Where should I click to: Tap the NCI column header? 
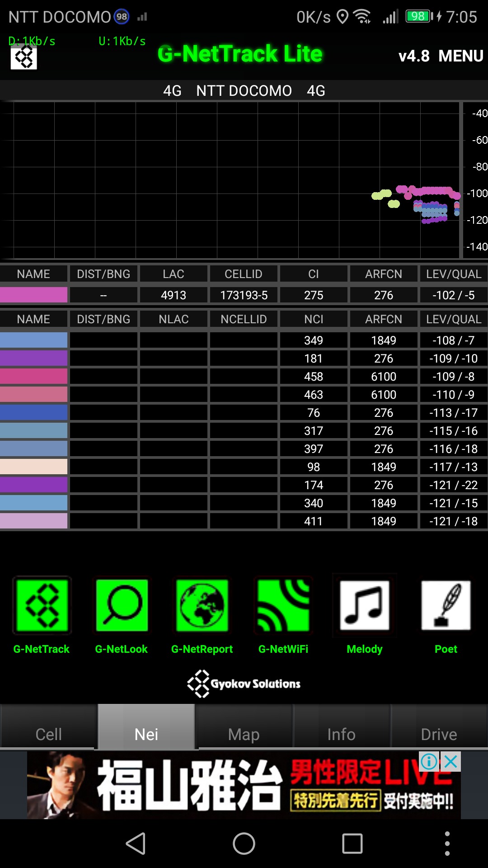coord(314,319)
